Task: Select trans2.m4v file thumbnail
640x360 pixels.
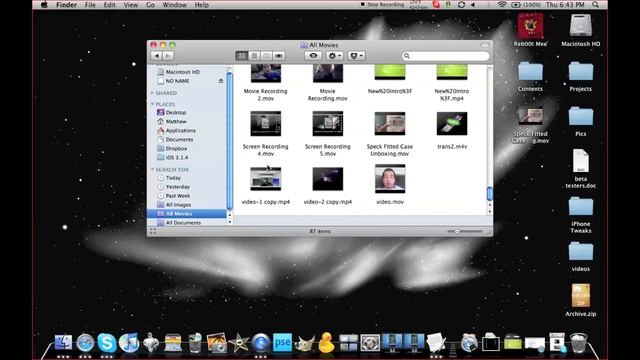Action: click(452, 124)
